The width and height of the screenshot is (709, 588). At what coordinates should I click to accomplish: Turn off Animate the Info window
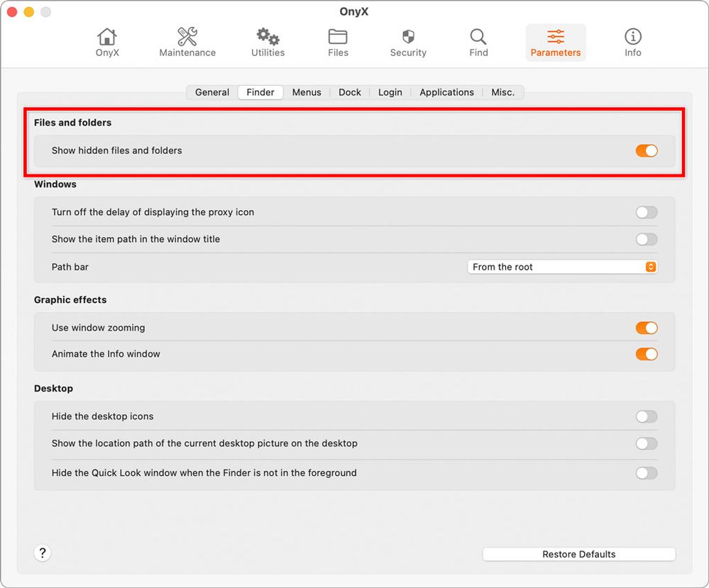647,354
